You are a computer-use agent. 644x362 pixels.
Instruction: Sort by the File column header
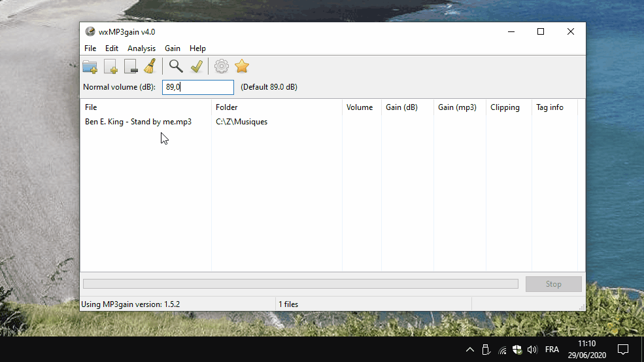[146, 107]
